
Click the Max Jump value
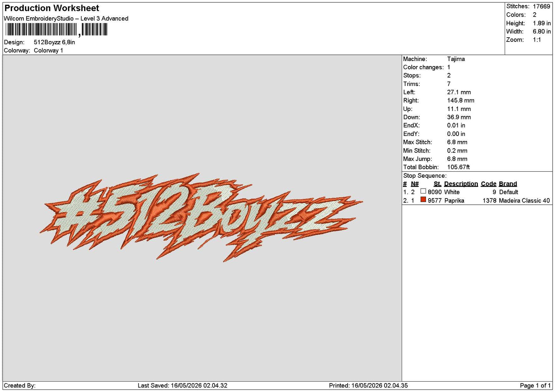pos(457,159)
